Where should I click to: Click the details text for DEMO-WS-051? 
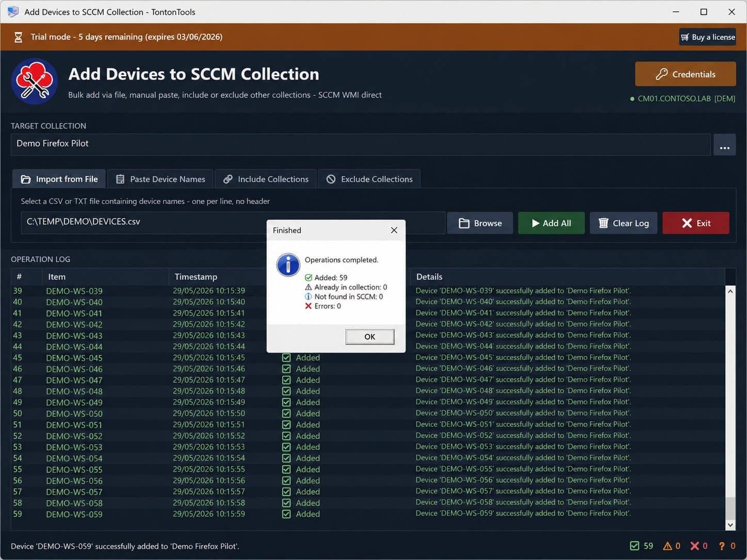pos(523,424)
